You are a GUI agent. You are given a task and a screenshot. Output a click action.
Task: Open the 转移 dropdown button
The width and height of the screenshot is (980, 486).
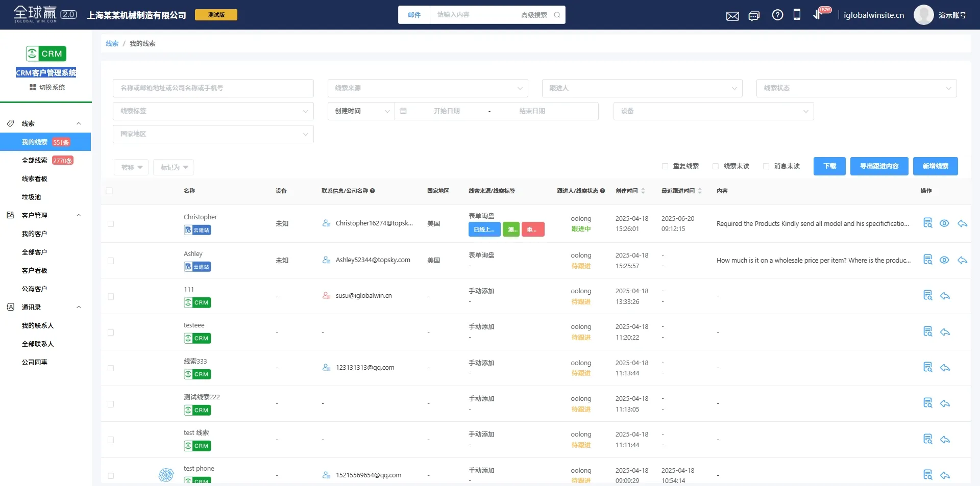[x=131, y=167]
